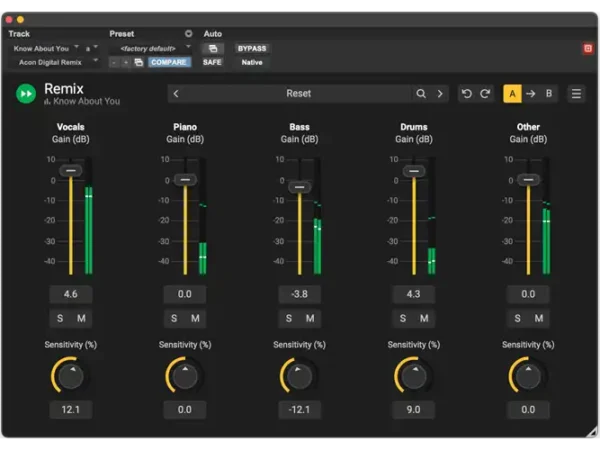Viewport: 600px width, 450px height.
Task: Mute the Vocals stem
Action: coord(81,318)
